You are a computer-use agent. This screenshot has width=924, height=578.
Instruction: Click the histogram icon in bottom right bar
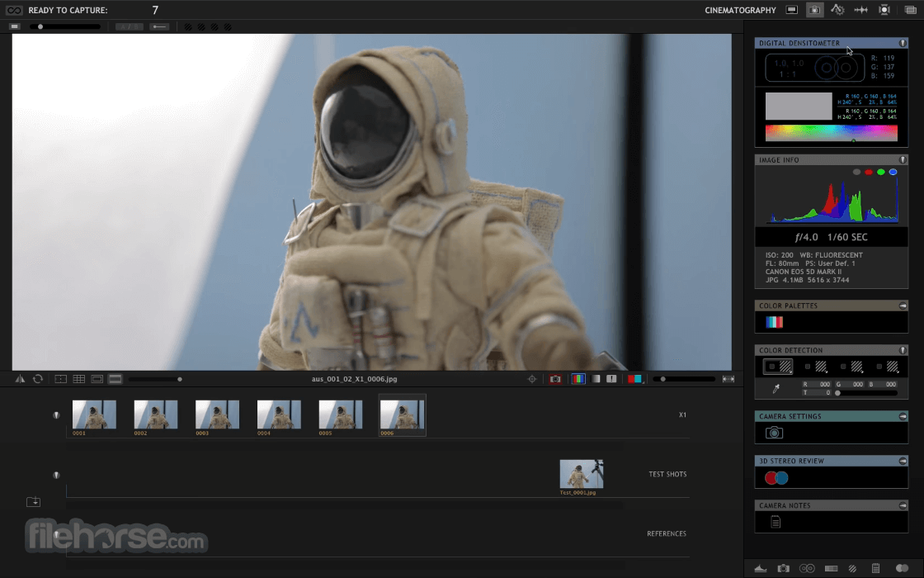pyautogui.click(x=761, y=568)
